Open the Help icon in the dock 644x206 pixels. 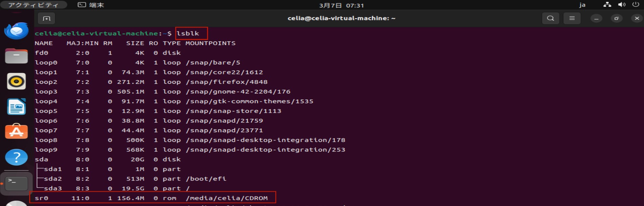click(16, 157)
